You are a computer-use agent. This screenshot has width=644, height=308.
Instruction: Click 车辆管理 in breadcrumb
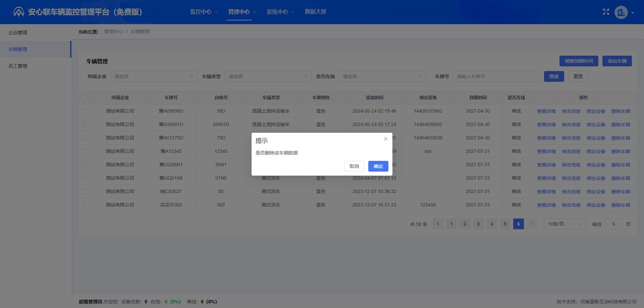pyautogui.click(x=140, y=32)
